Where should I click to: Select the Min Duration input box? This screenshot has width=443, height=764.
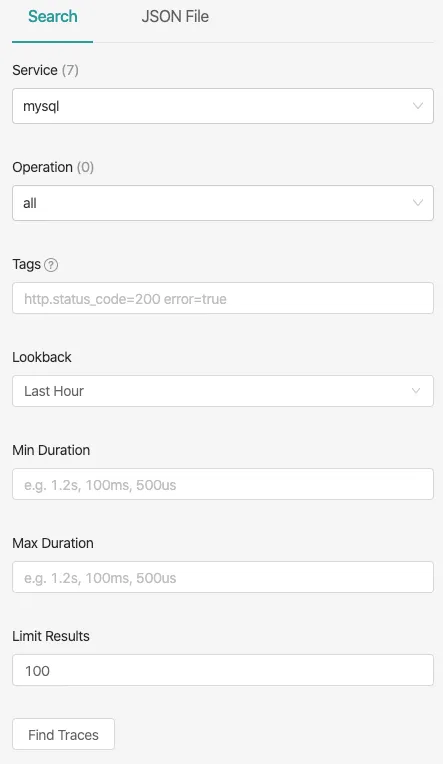pyautogui.click(x=223, y=484)
